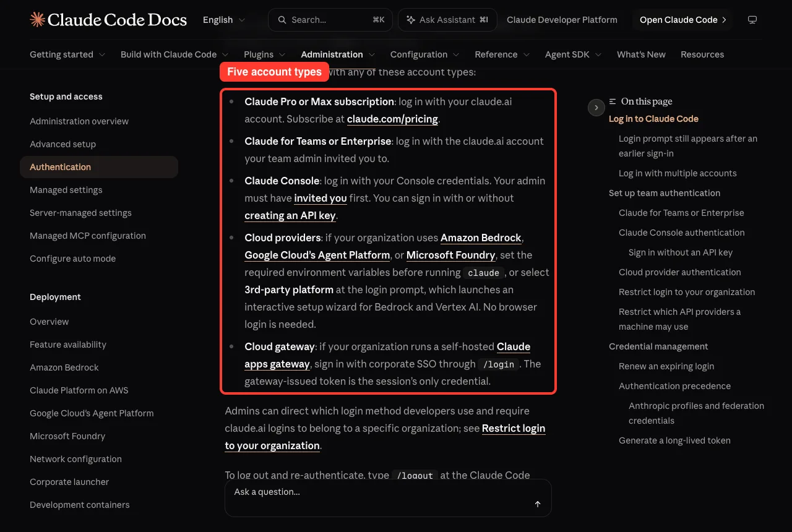Image resolution: width=792 pixels, height=532 pixels.
Task: Open Managed MCP configuration page
Action: pos(88,236)
